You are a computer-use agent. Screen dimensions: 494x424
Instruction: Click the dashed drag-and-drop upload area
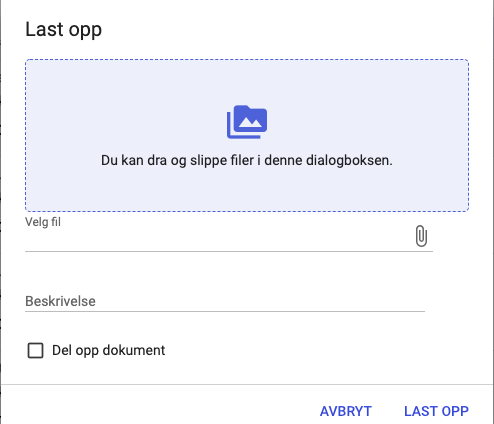click(247, 135)
